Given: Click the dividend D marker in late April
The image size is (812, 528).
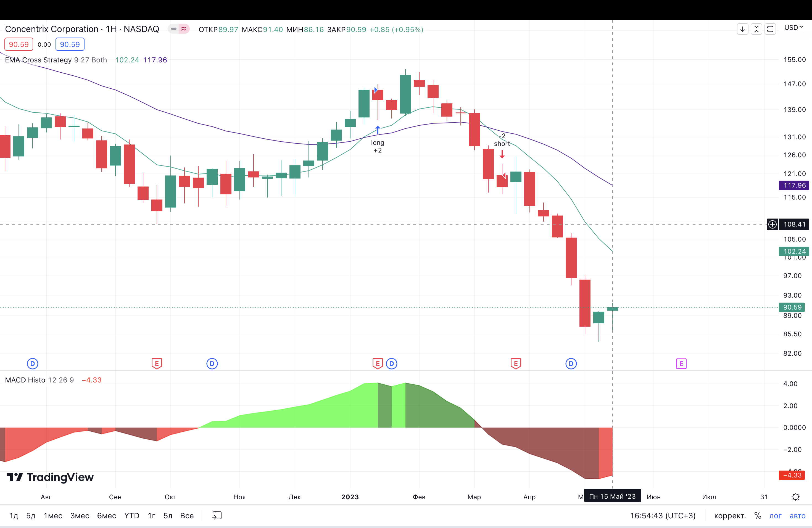Looking at the screenshot, I should (x=571, y=364).
